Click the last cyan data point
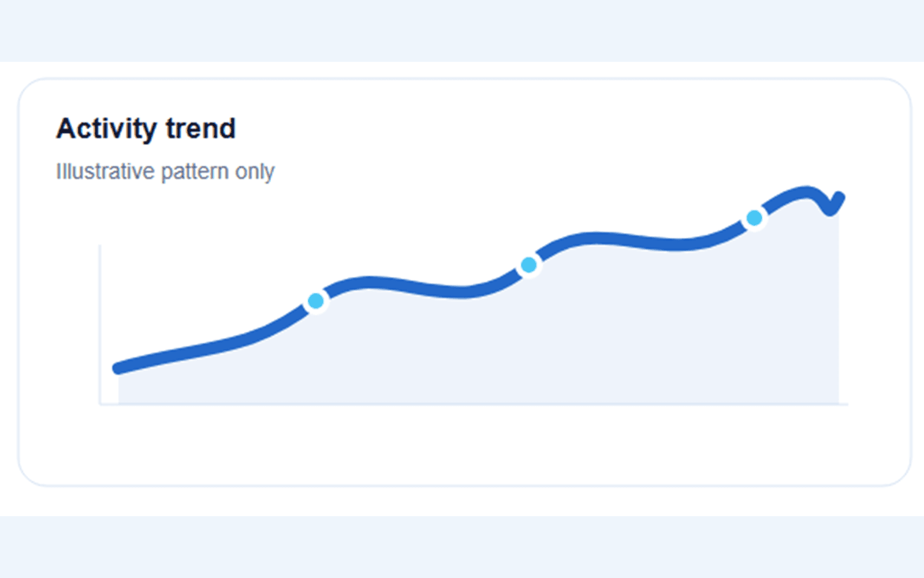Screen dimensions: 924x578 click(754, 218)
